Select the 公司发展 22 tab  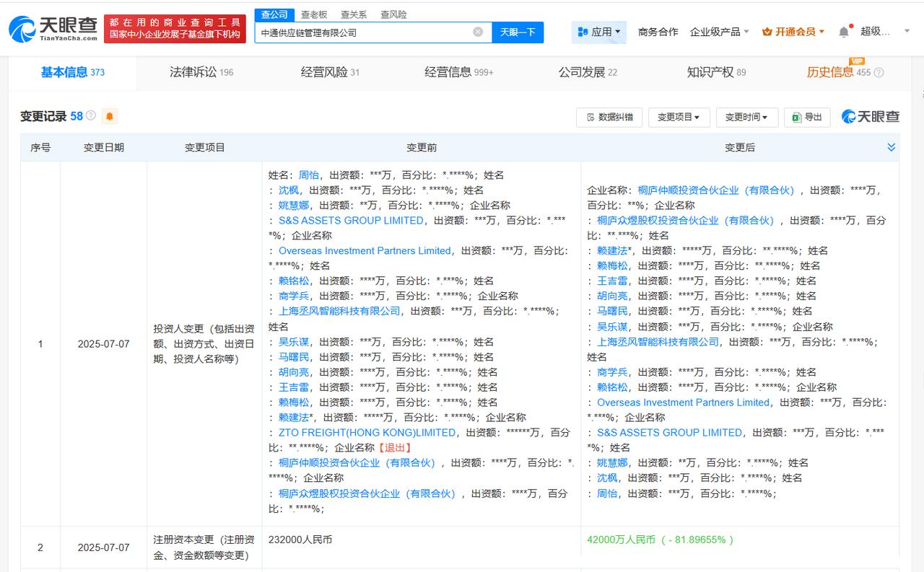pos(588,72)
